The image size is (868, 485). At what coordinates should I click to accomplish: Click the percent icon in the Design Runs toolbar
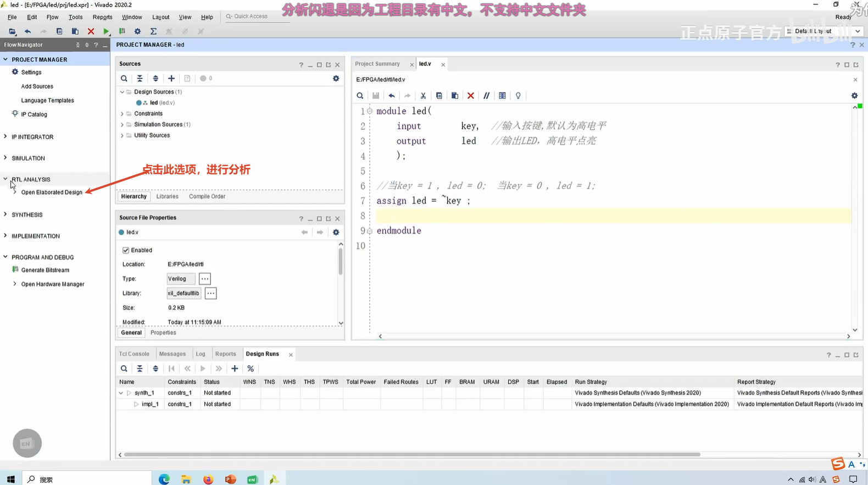click(251, 368)
